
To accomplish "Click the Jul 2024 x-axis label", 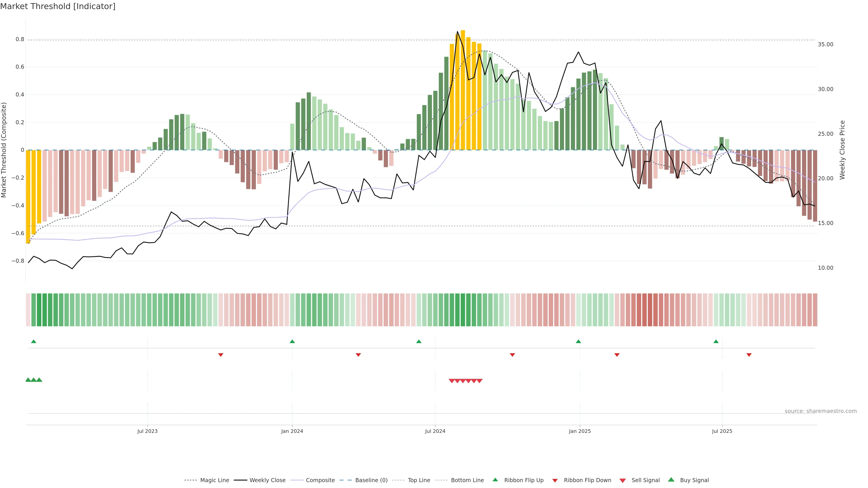I will [435, 431].
